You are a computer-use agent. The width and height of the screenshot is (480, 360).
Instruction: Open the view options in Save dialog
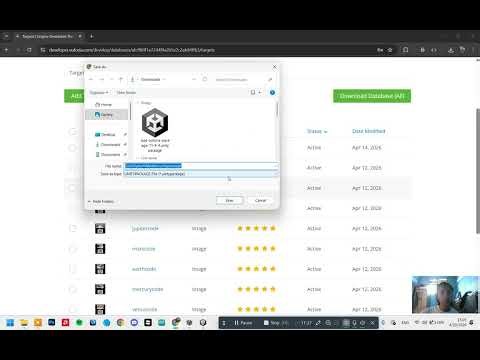pyautogui.click(x=255, y=92)
